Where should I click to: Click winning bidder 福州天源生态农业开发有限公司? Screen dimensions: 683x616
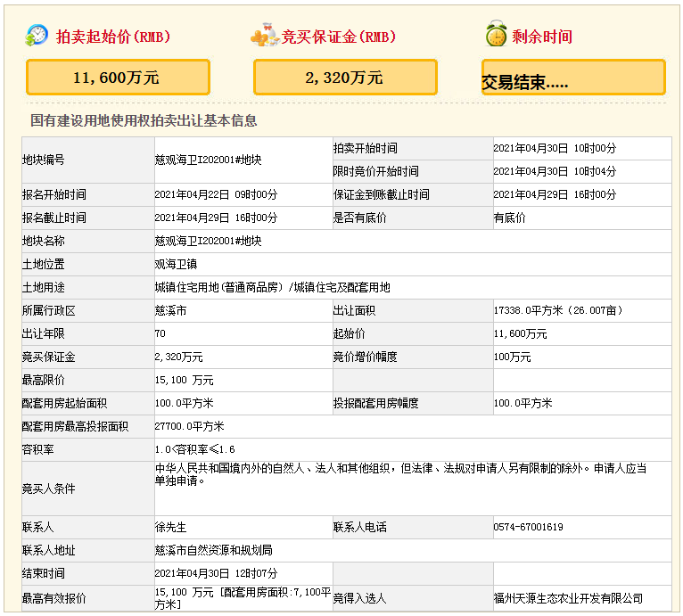[x=568, y=598]
